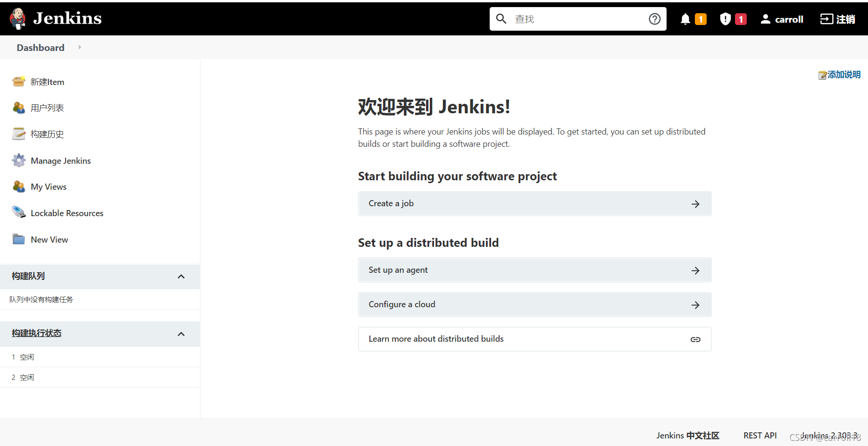Click the New View folder icon
Image resolution: width=868 pixels, height=446 pixels.
(x=19, y=239)
